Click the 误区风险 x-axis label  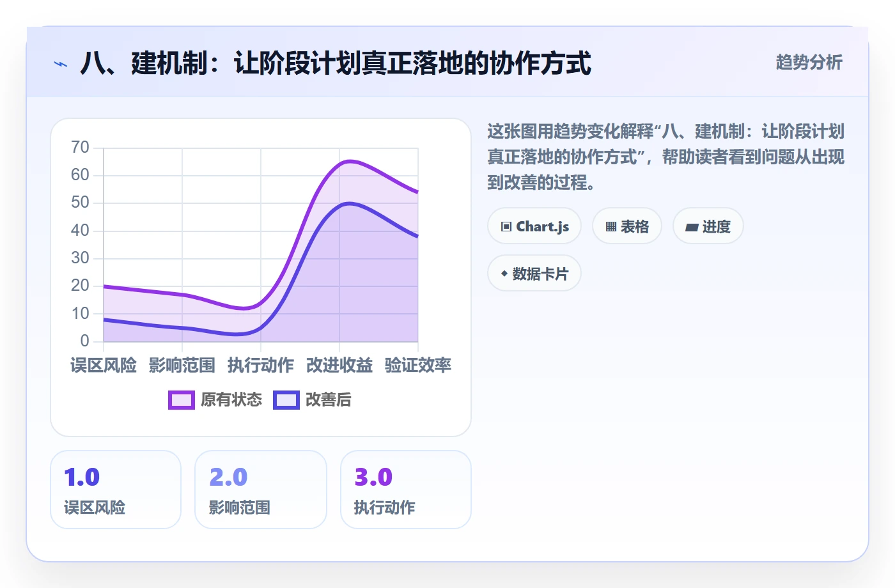click(104, 365)
